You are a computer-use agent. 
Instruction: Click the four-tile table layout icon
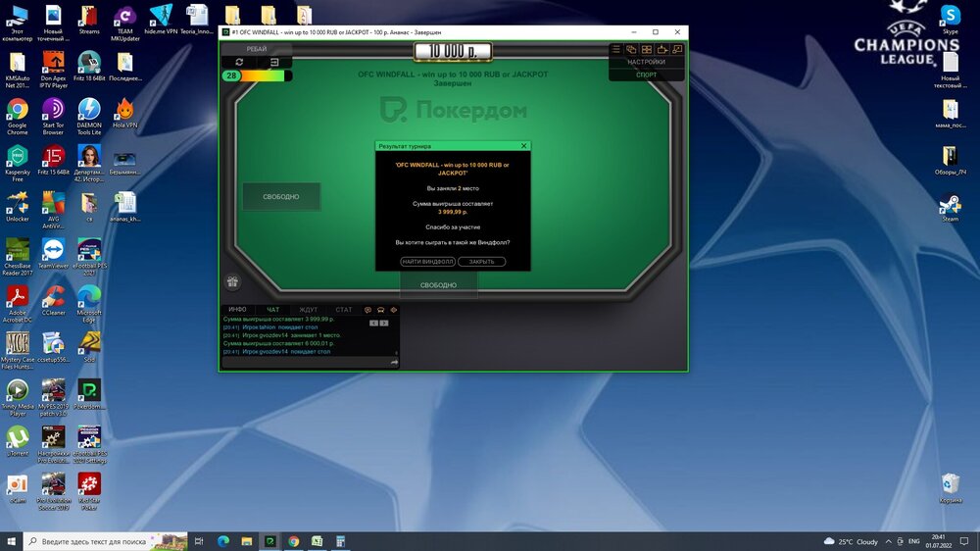[647, 49]
